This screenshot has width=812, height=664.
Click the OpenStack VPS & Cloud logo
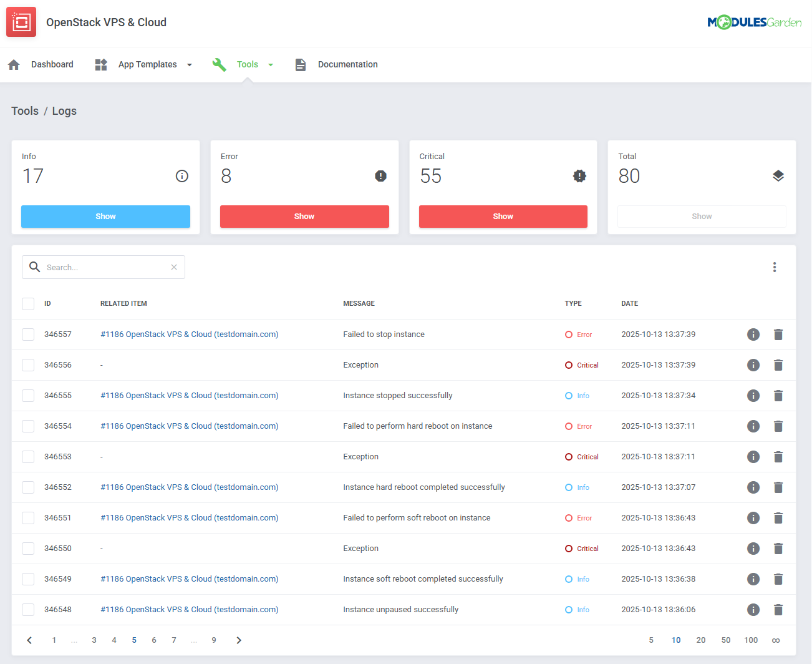[21, 22]
